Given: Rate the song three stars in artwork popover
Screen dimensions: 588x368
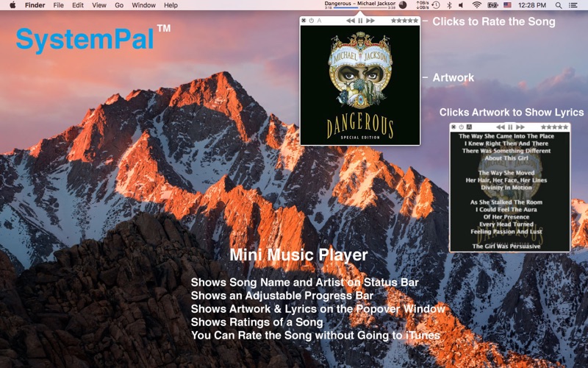Looking at the screenshot, I should click(x=405, y=21).
